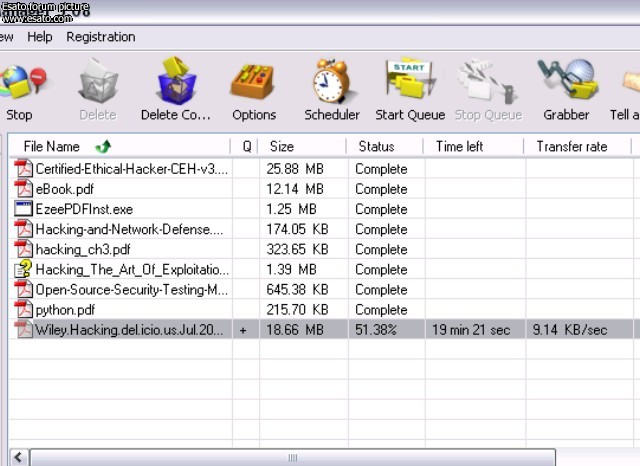This screenshot has height=466, width=640.
Task: Select the Hacking-and-Network-Defense file name
Action: tap(129, 229)
